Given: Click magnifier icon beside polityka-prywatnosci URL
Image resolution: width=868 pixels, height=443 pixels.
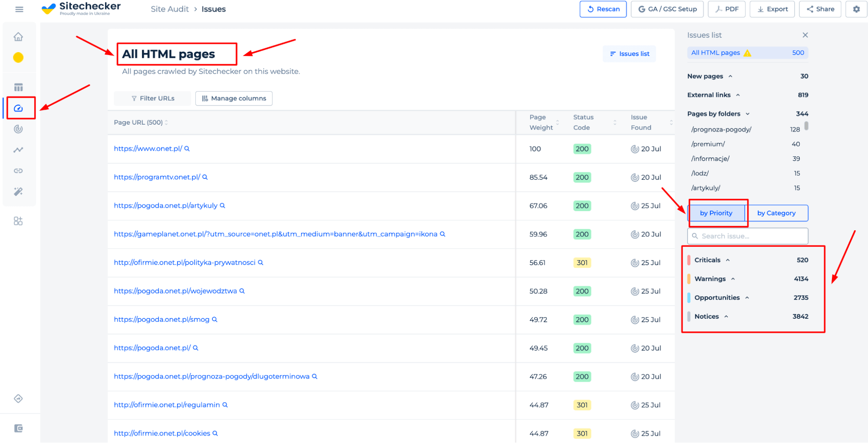Looking at the screenshot, I should [261, 262].
